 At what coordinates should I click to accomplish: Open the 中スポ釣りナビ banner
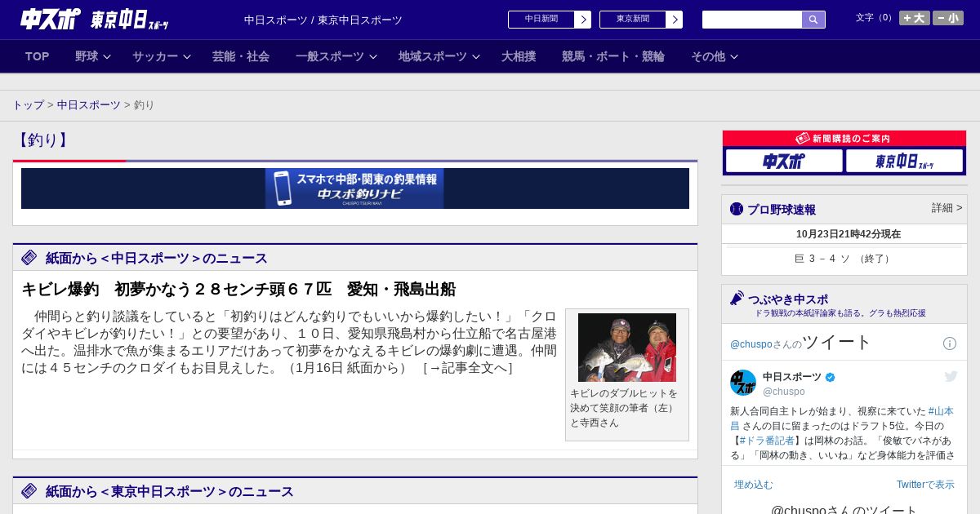click(x=354, y=188)
